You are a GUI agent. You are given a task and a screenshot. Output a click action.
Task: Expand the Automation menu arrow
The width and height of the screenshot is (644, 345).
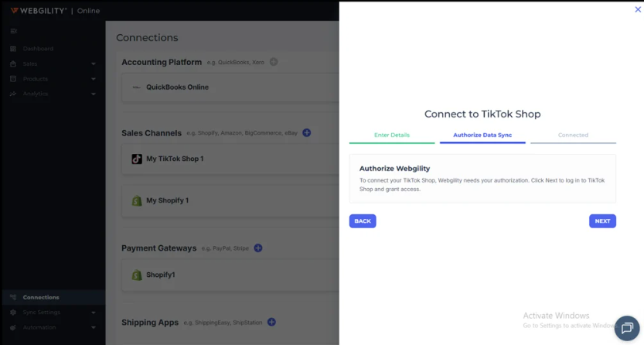point(94,328)
